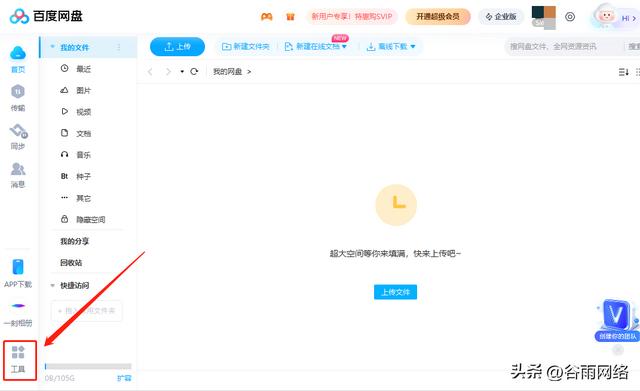Change sort order with the sort icon
Viewport: 640px width, 391px height.
623,72
